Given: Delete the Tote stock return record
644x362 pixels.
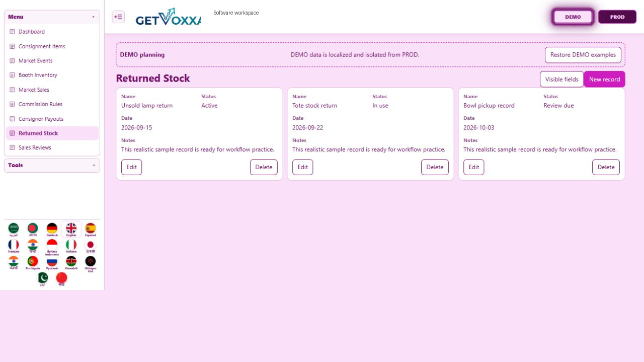Looking at the screenshot, I should tap(435, 167).
